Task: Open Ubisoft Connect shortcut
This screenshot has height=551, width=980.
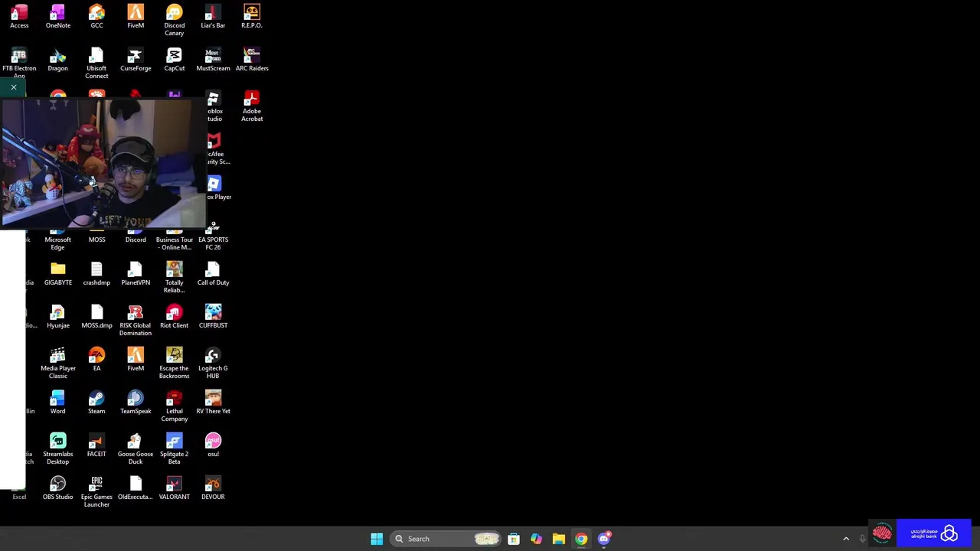Action: pyautogui.click(x=96, y=63)
